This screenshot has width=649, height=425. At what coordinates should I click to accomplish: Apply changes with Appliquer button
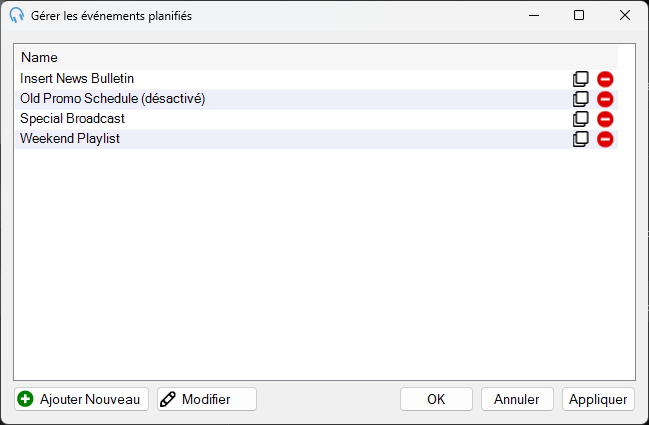coord(598,399)
